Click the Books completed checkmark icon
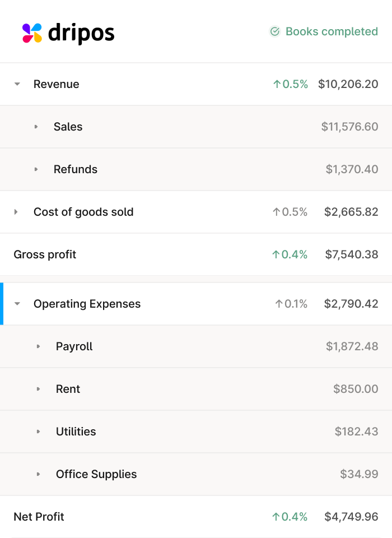The width and height of the screenshot is (392, 538). [274, 31]
